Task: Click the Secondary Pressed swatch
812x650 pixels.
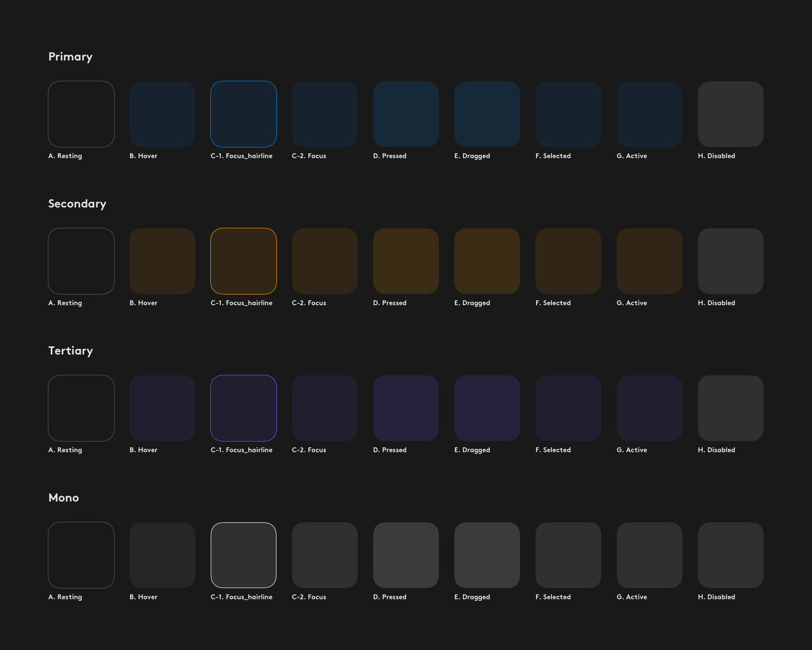Action: pos(406,261)
